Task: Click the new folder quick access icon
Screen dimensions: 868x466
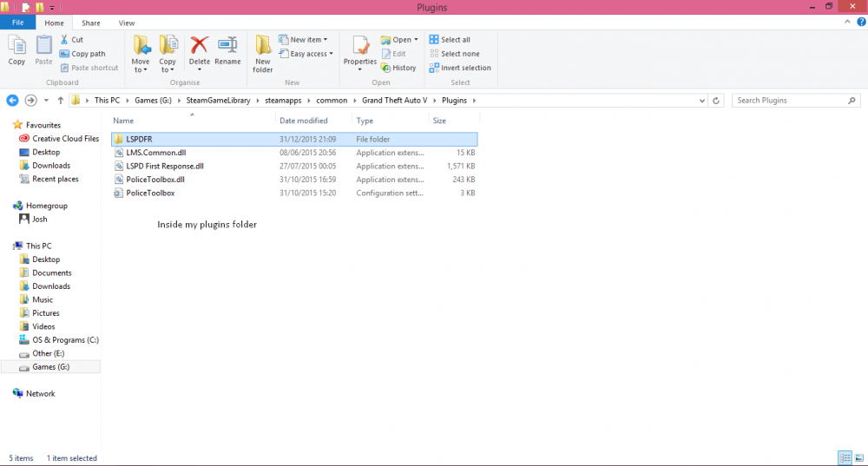Action: [x=40, y=7]
